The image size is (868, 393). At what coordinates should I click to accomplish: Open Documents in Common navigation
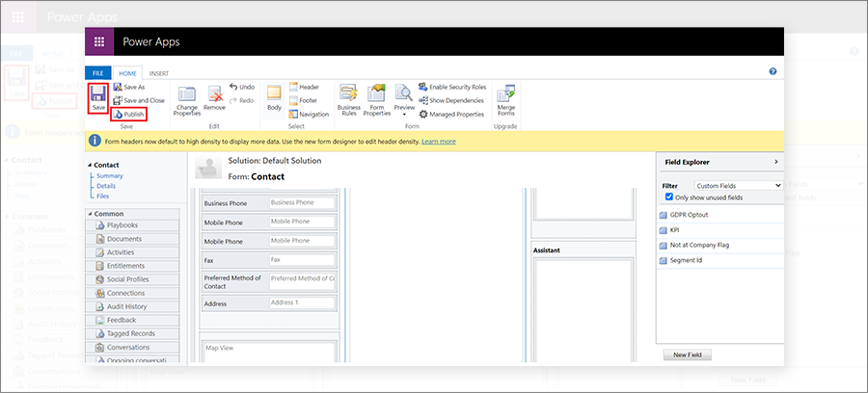tap(133, 239)
